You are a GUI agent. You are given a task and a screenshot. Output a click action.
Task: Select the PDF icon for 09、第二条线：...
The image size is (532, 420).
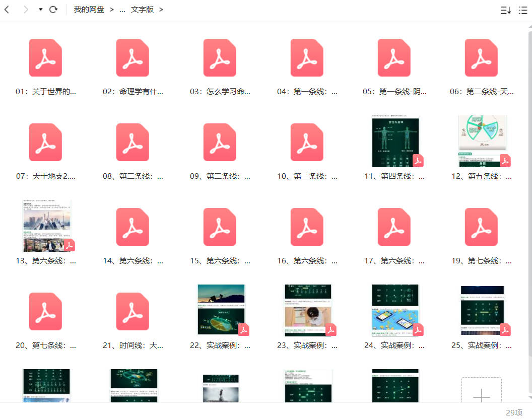pyautogui.click(x=220, y=143)
